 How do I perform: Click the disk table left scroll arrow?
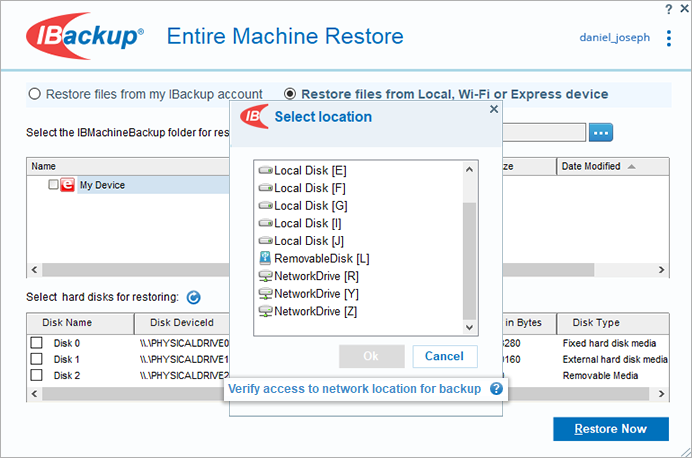pyautogui.click(x=35, y=394)
